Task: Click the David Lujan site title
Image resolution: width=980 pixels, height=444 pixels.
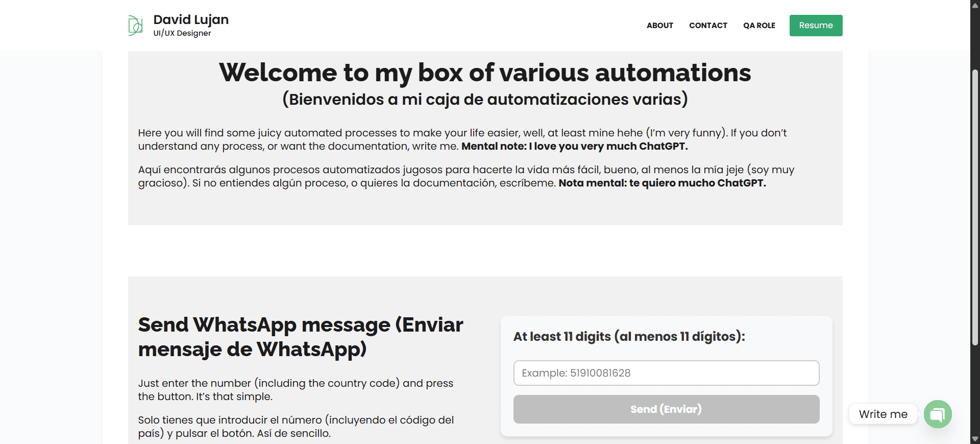Action: coord(191,19)
